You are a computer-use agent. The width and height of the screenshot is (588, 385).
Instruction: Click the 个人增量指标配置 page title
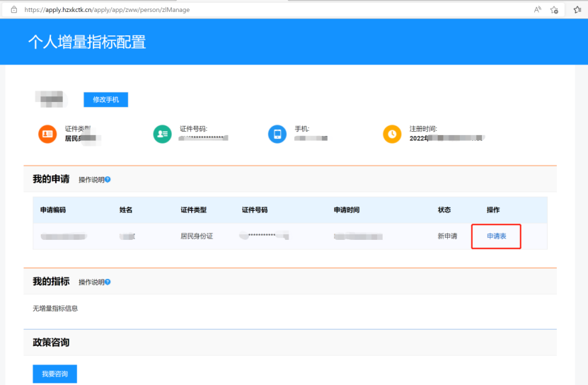click(x=86, y=42)
